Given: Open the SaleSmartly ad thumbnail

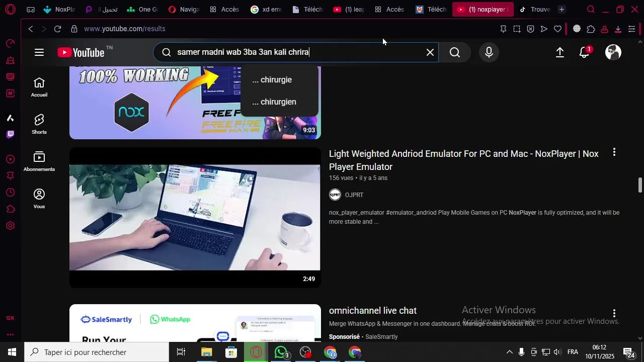Looking at the screenshot, I should [195, 323].
